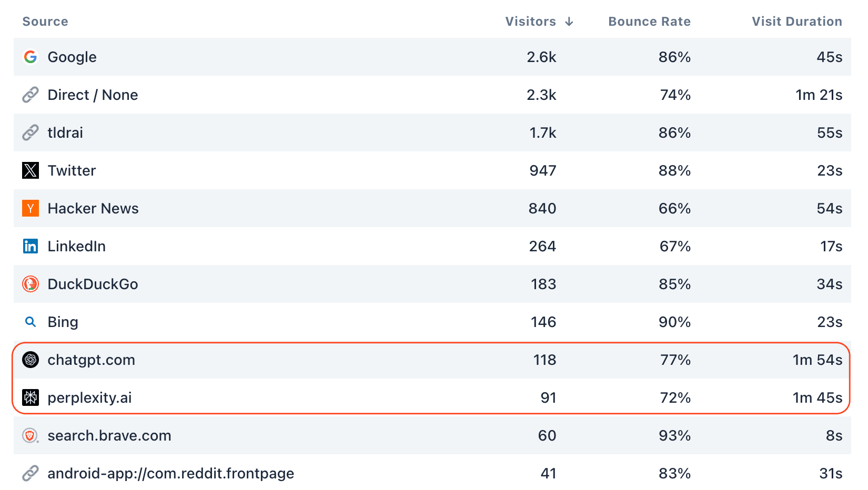Sort table by Bounce Rate header
The image size is (868, 490).
[649, 22]
